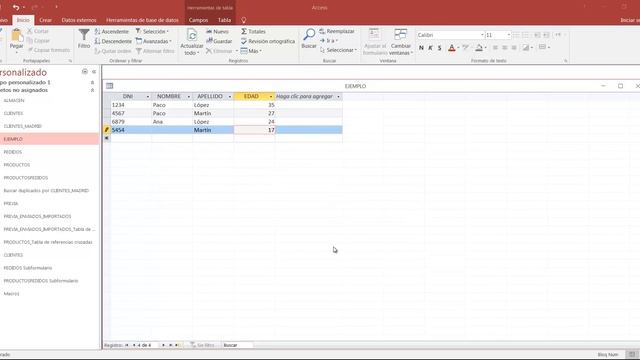Click Eliminar record button
Viewport: 640px width, 360px height.
tap(220, 51)
